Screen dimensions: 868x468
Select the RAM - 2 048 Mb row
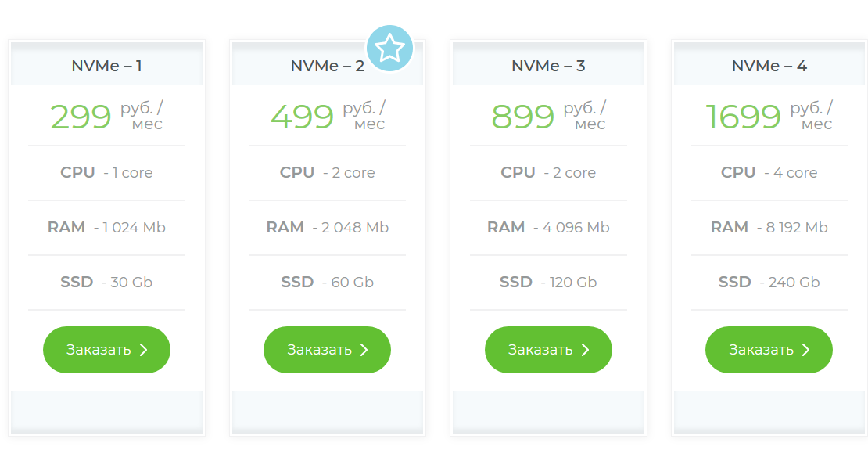[x=327, y=227]
